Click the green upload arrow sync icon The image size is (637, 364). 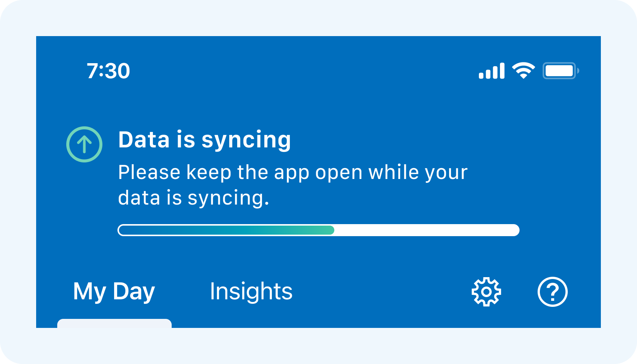click(x=84, y=144)
